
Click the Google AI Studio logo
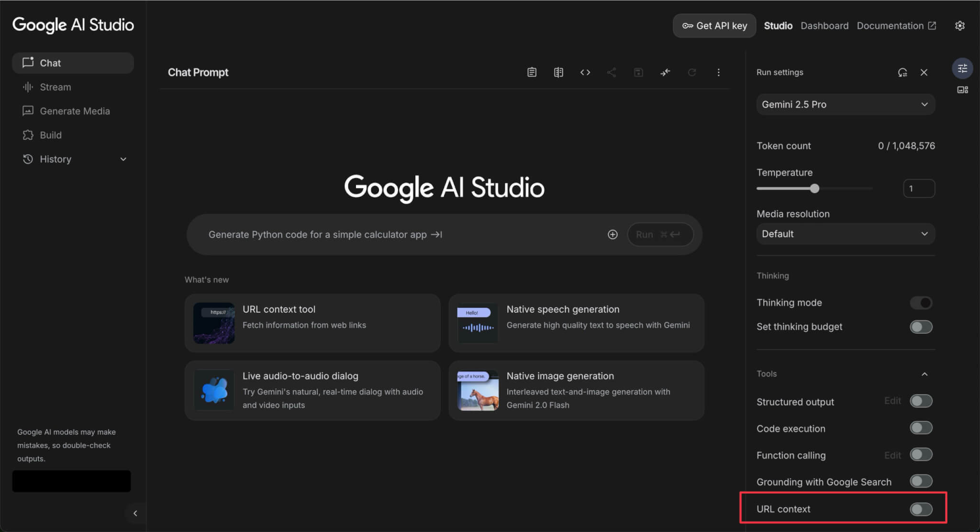click(73, 25)
